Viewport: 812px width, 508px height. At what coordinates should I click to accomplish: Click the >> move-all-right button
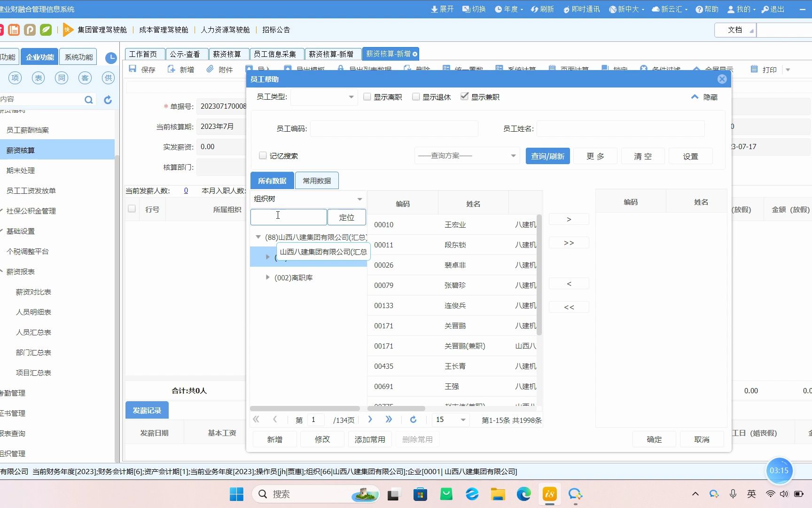pyautogui.click(x=569, y=243)
